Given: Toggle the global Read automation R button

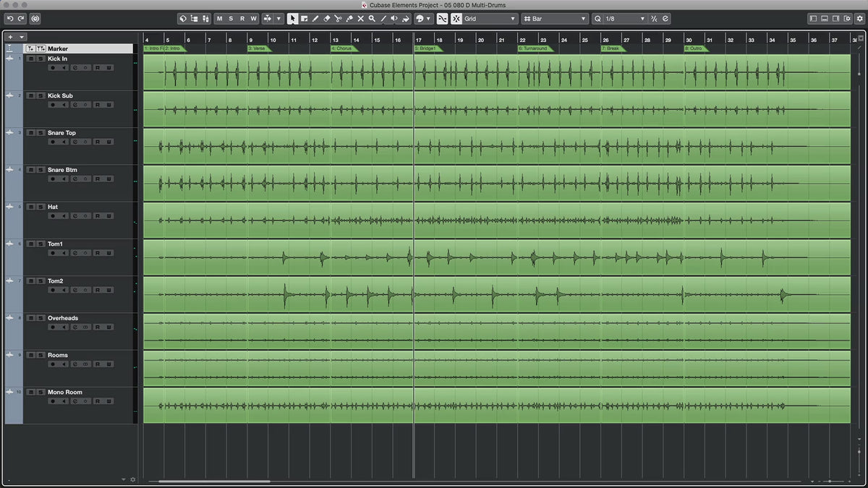Looking at the screenshot, I should 242,19.
